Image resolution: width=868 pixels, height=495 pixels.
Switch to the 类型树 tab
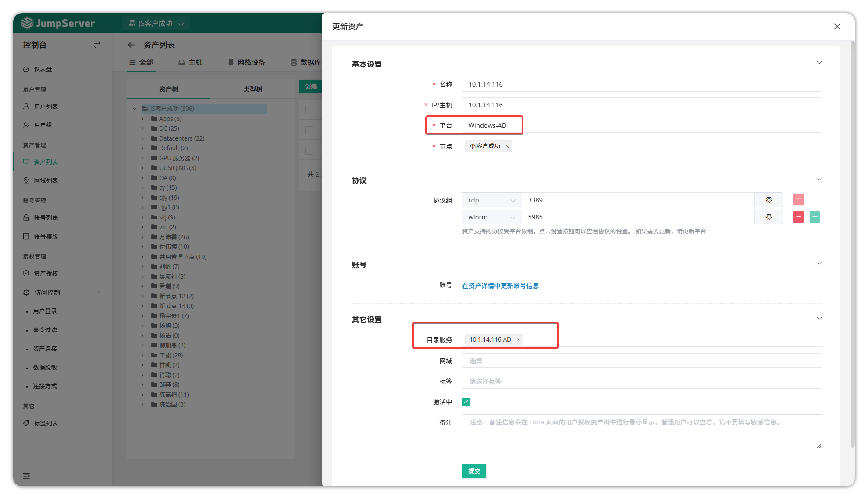[253, 89]
